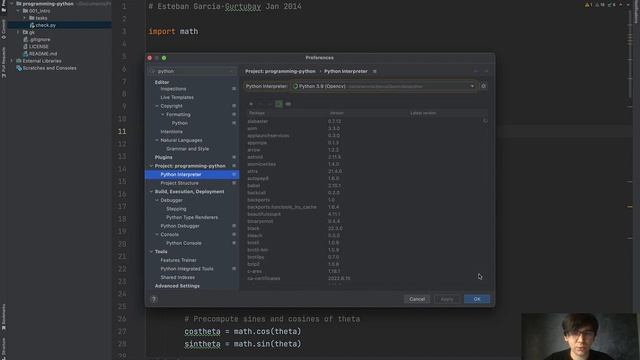Image resolution: width=640 pixels, height=360 pixels.
Task: Collapse Natural Languages node
Action: pos(157,140)
